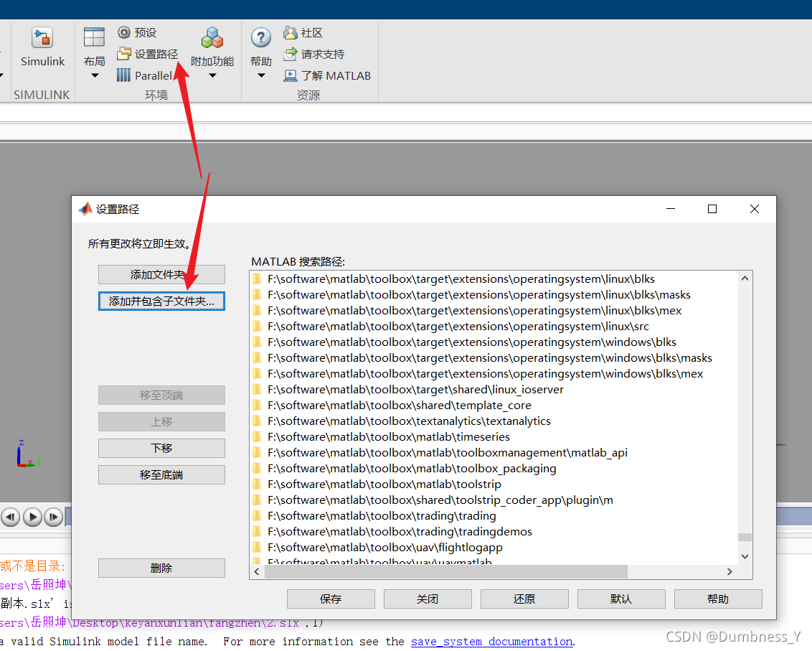812x651 pixels.
Task: Maximize the 设置路径 dialog
Action: click(712, 209)
